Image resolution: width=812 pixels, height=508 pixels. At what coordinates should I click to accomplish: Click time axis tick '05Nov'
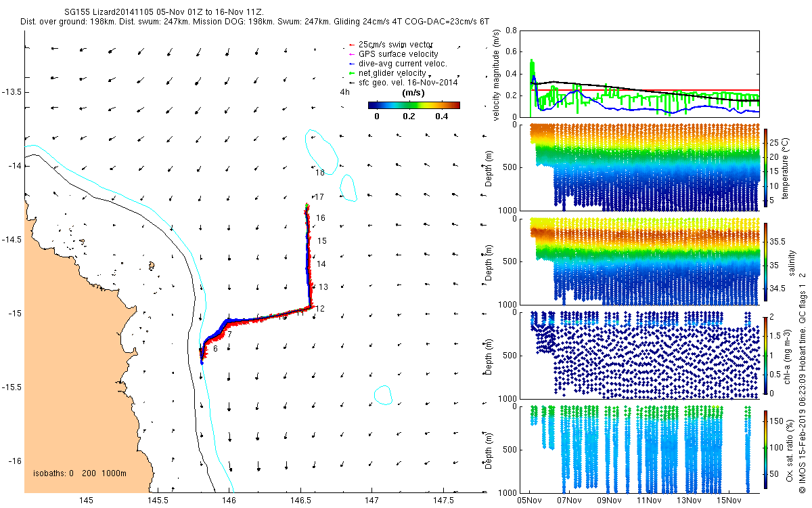[529, 500]
